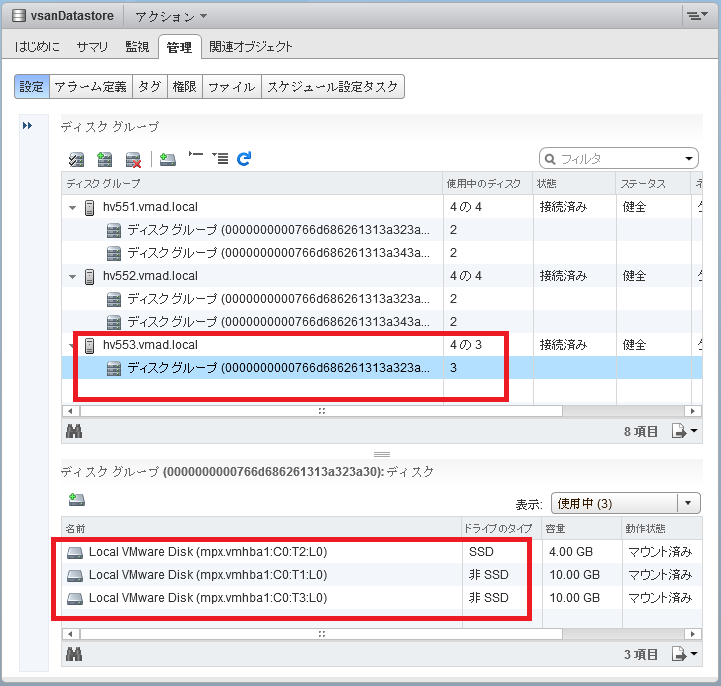
Task: Click the claim disks checklist icon
Action: [76, 159]
